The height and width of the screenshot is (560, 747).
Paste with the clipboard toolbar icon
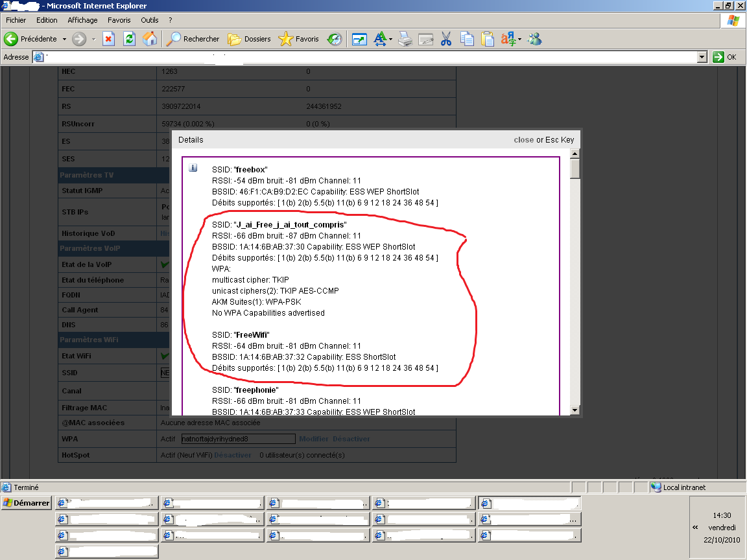click(x=488, y=39)
